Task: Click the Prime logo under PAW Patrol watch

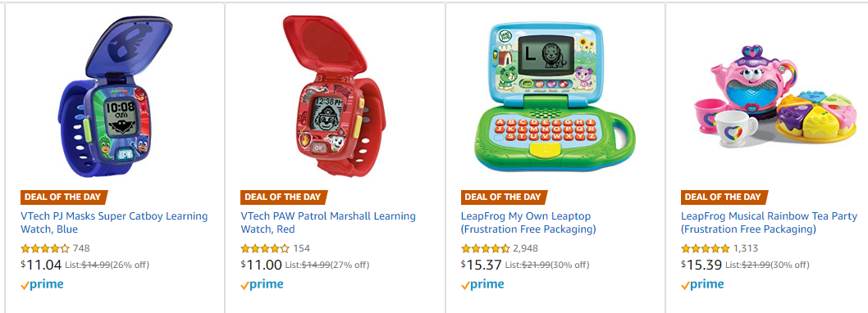Action: tap(262, 285)
